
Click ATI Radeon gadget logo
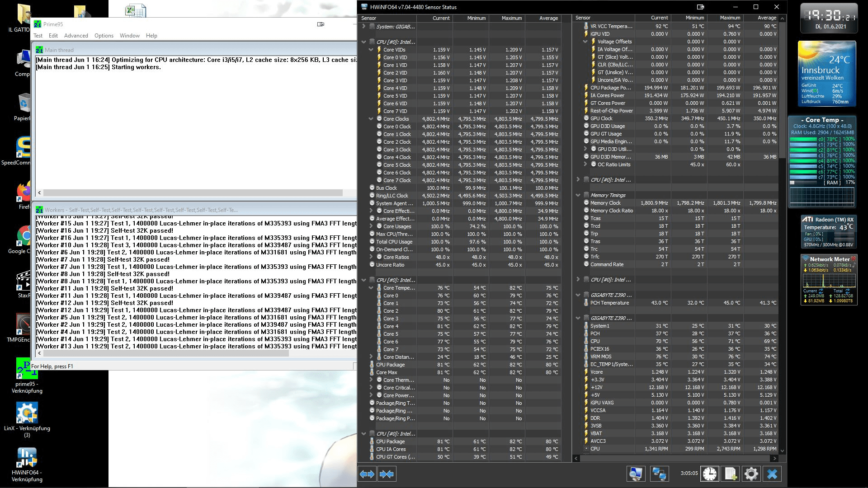coord(808,219)
